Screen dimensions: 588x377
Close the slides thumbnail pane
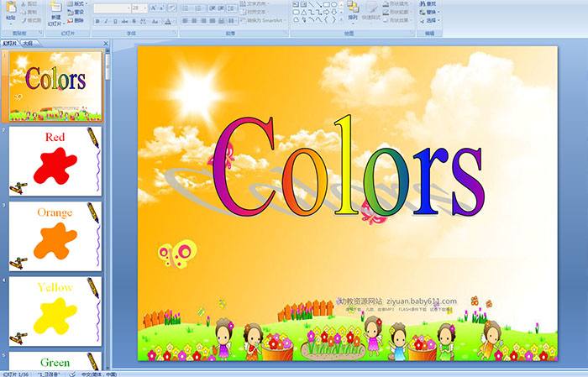point(106,44)
